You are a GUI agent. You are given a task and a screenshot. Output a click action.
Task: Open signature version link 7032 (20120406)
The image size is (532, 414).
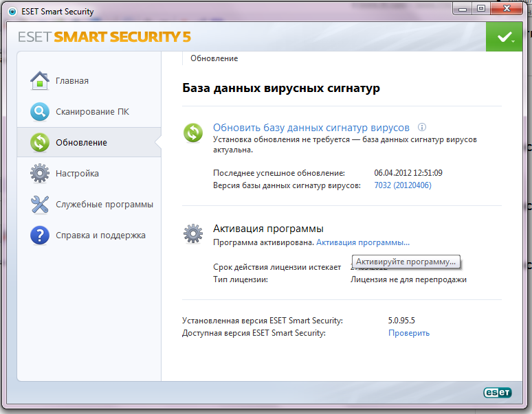403,185
